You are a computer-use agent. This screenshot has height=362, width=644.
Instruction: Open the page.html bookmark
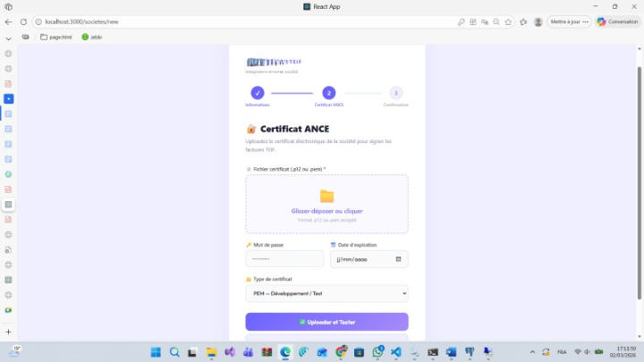point(55,38)
